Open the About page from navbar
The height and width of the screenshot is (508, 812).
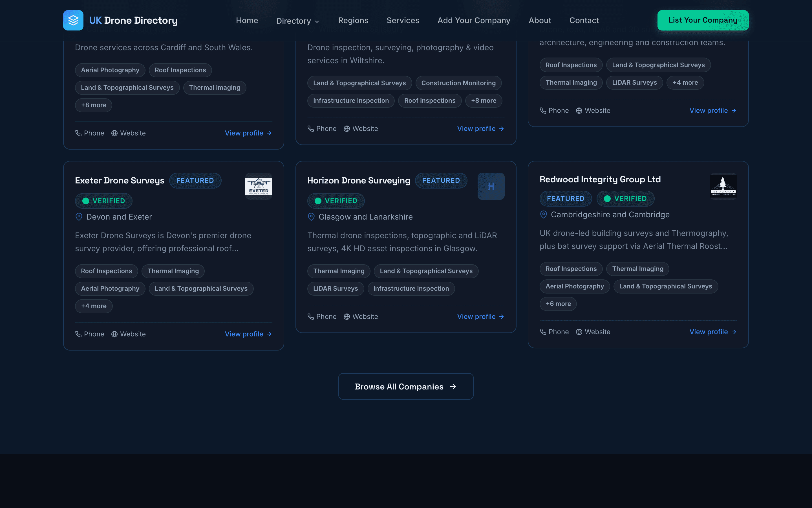(540, 20)
